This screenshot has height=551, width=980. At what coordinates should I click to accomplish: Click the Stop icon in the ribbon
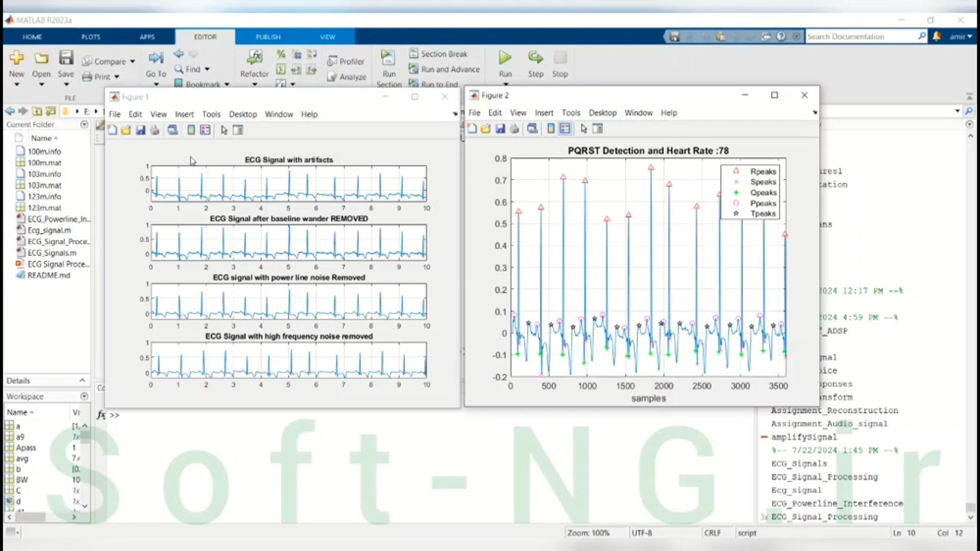(x=560, y=57)
